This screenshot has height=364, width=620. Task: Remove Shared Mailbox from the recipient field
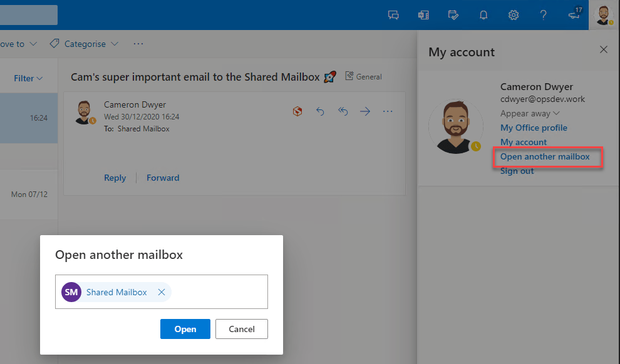pyautogui.click(x=162, y=292)
